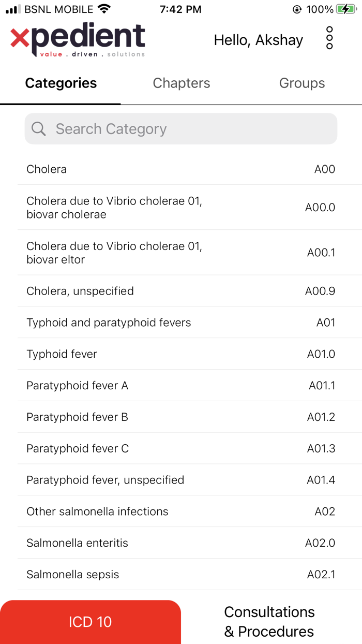Open Typhoid fever A01.0 entry
Image resolution: width=362 pixels, height=644 pixels.
[181, 354]
